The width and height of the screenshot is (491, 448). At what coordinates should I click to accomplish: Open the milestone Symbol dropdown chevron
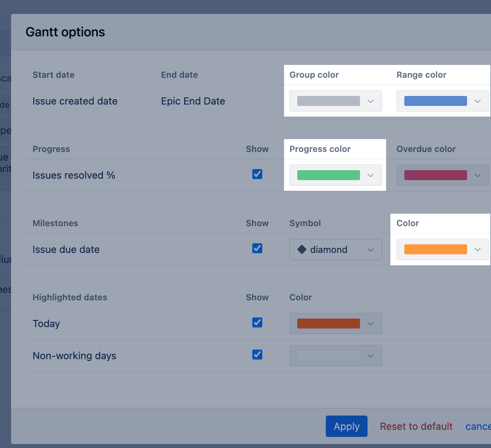(370, 249)
